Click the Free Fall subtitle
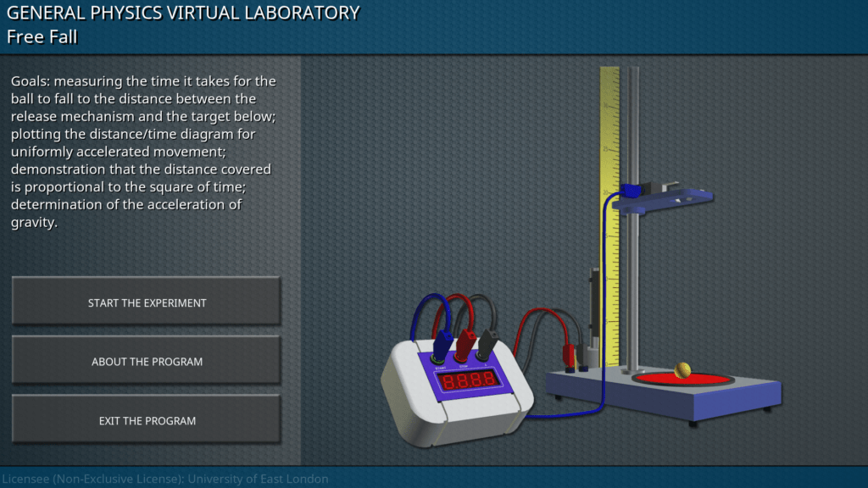Image resolution: width=868 pixels, height=488 pixels. point(42,36)
